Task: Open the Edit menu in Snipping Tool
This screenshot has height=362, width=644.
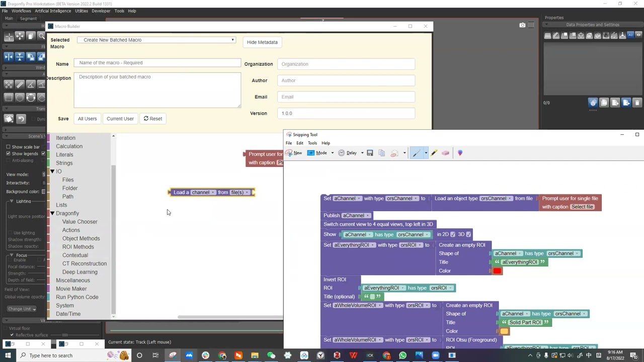Action: (x=300, y=143)
